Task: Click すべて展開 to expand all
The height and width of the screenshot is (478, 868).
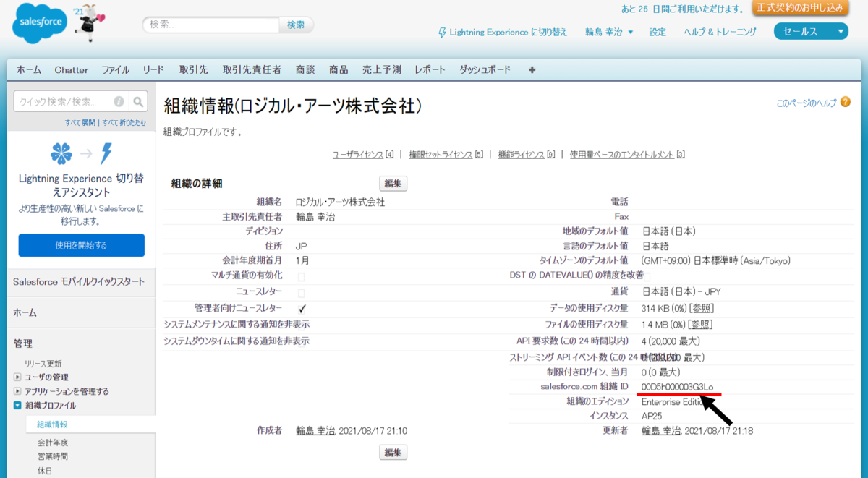Action: point(80,122)
